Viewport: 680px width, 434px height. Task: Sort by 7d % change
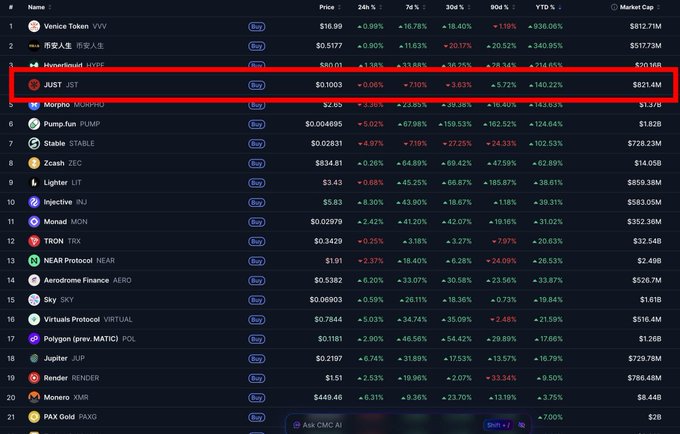(415, 7)
